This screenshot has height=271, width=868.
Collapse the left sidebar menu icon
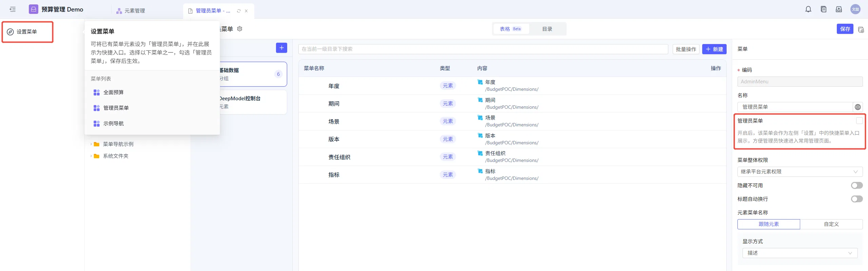pyautogui.click(x=13, y=9)
